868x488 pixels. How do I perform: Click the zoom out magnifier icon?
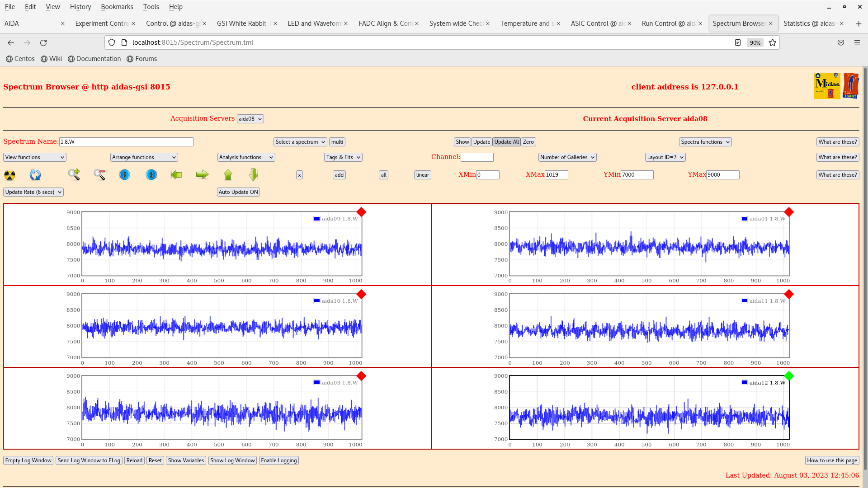click(99, 174)
